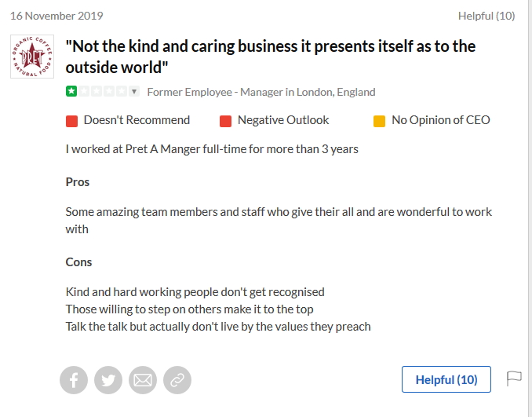The height and width of the screenshot is (417, 532).
Task: Click the 16 November 2019 date
Action: click(x=56, y=16)
